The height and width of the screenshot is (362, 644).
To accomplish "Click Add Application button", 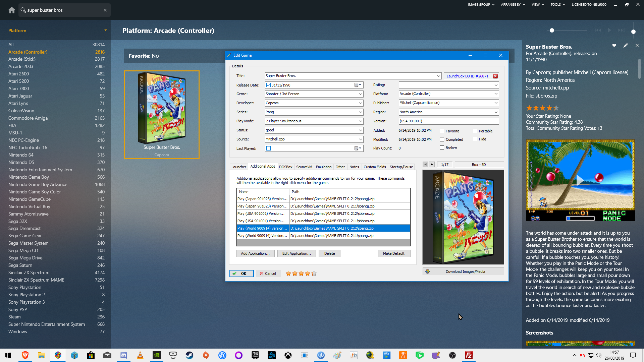I will coord(255,253).
